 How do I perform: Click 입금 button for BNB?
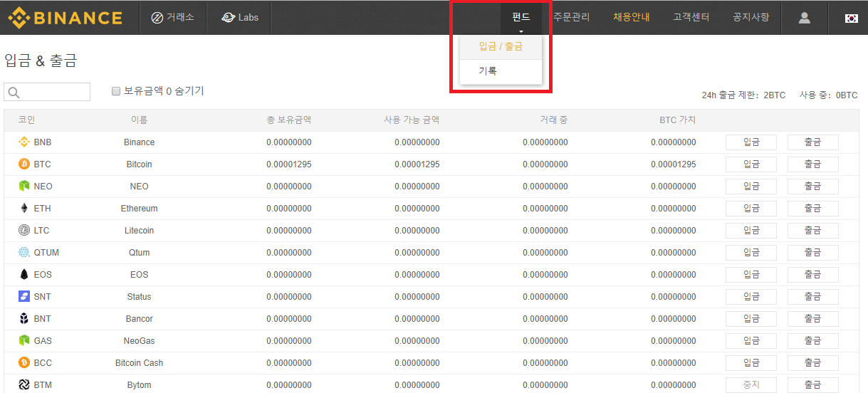(751, 142)
